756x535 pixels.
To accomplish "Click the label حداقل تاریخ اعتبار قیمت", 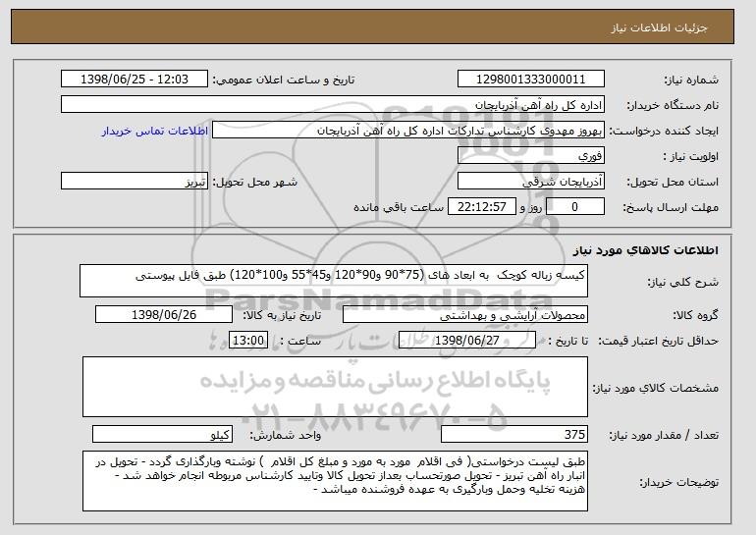I will pos(658,342).
